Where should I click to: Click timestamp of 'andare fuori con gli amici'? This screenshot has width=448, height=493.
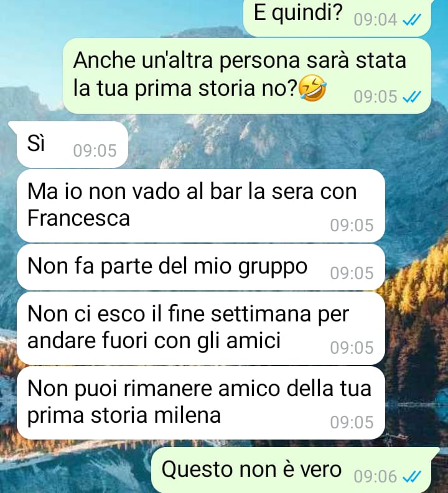pyautogui.click(x=352, y=348)
